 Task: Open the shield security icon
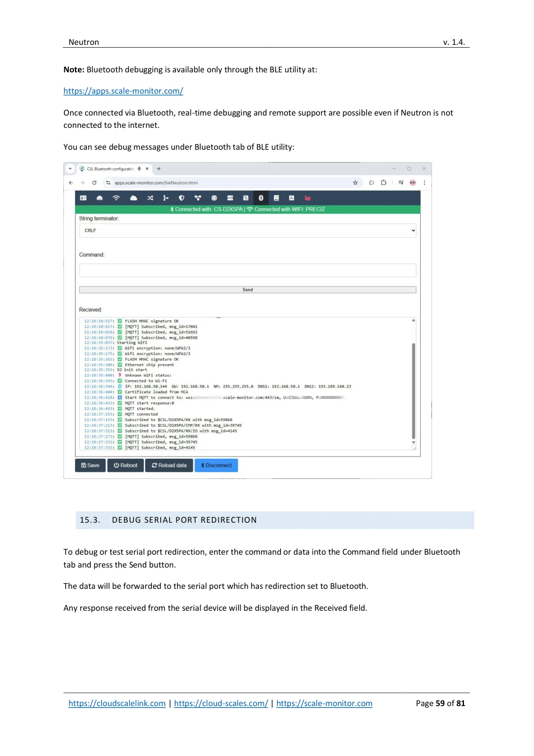click(182, 198)
